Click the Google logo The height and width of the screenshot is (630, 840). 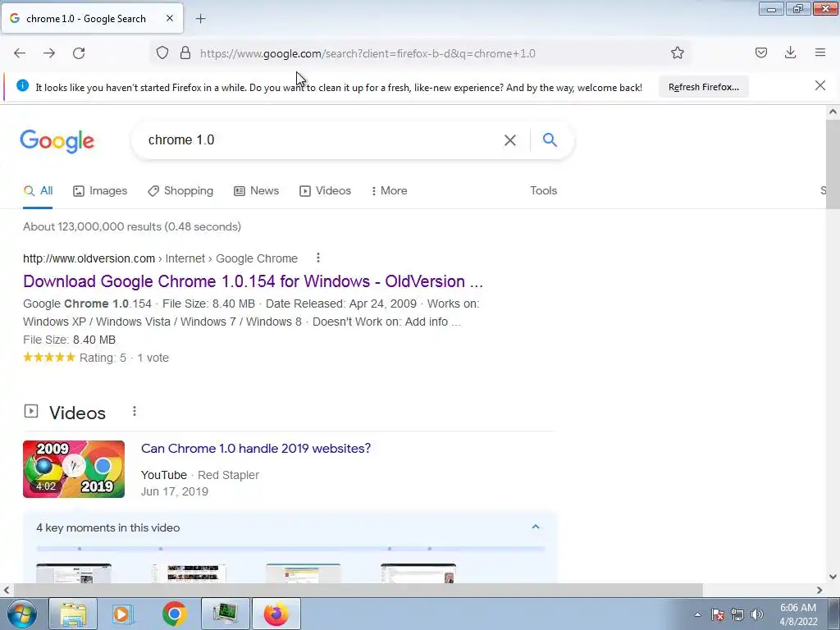57,141
